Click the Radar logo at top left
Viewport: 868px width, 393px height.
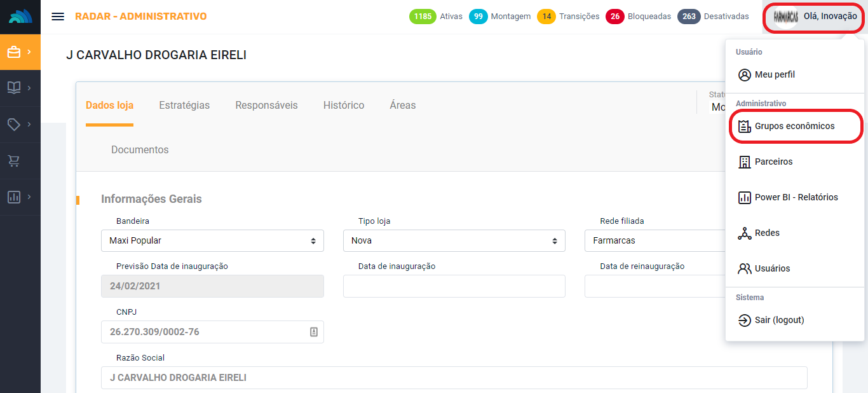pos(20,17)
